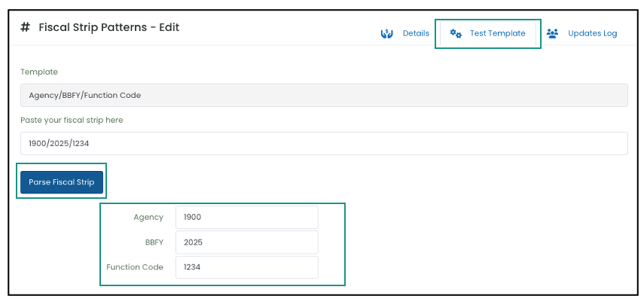The width and height of the screenshot is (644, 302).
Task: Click the people icon for Updates Log
Action: coord(552,33)
